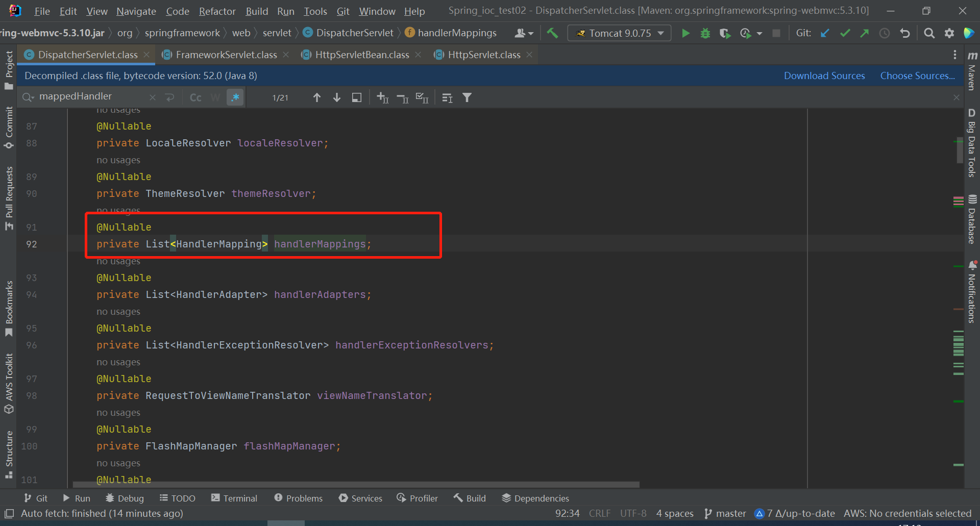Open Tomcat 9.0.75 run configuration dropdown
Viewport: 980px width, 526px height.
point(619,33)
